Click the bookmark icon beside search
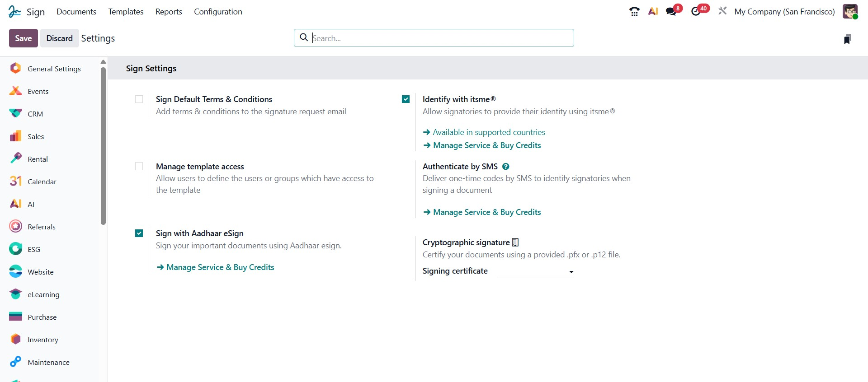 pyautogui.click(x=847, y=39)
